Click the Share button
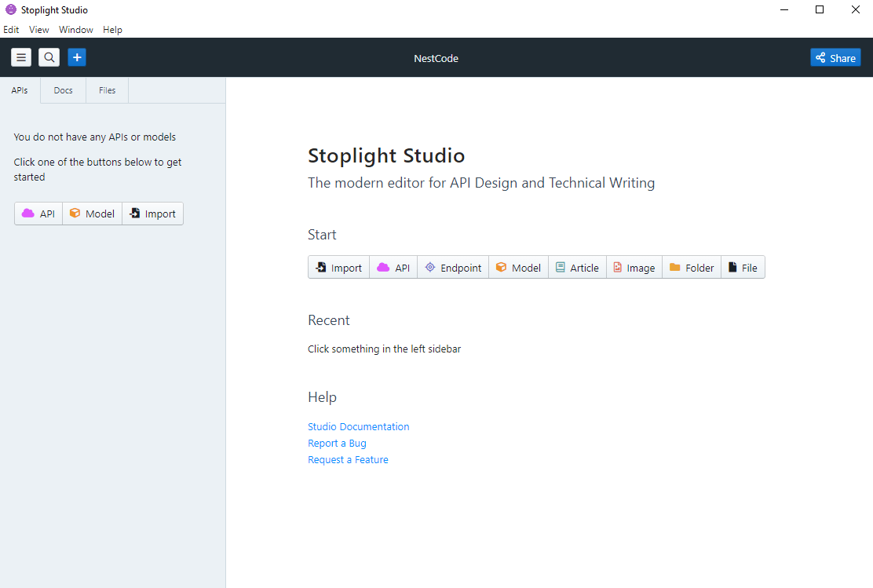The height and width of the screenshot is (588, 873). coord(835,58)
